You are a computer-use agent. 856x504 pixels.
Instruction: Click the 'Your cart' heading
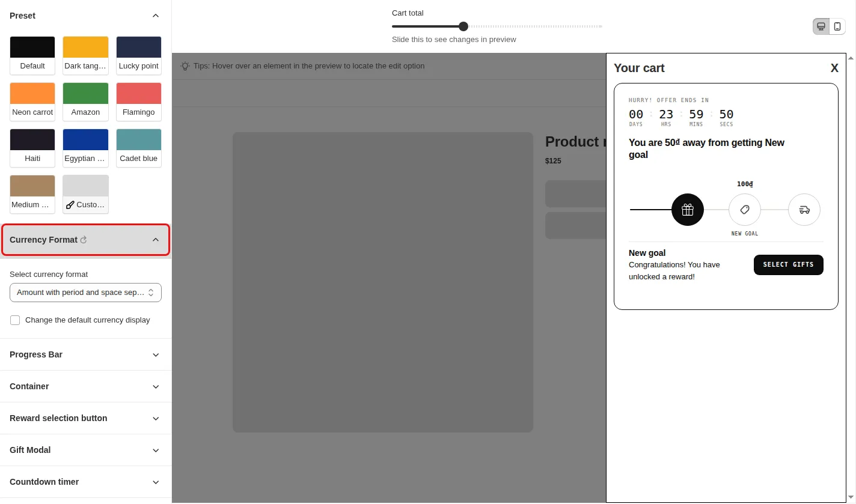point(639,68)
